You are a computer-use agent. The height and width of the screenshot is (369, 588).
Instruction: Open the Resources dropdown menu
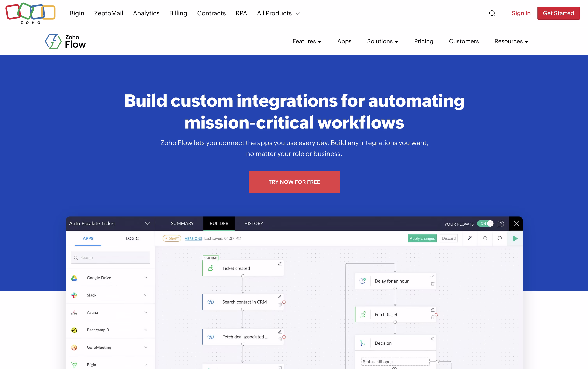pos(511,42)
